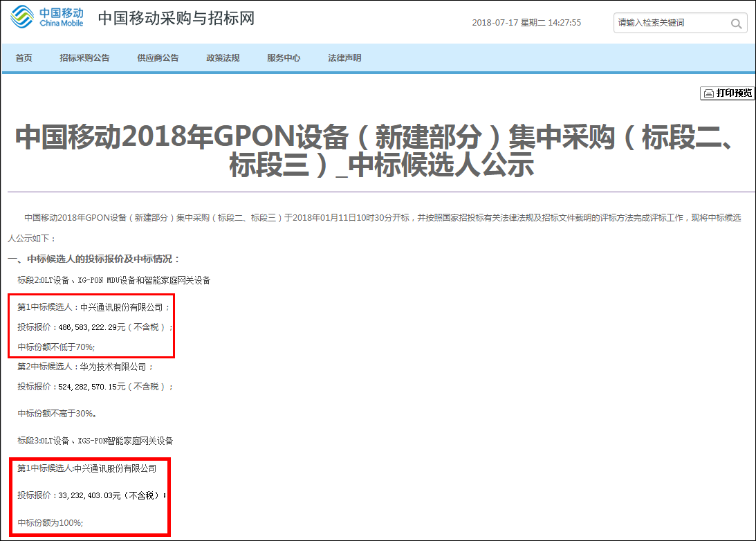Open the 服务中心 menu item

tap(284, 58)
